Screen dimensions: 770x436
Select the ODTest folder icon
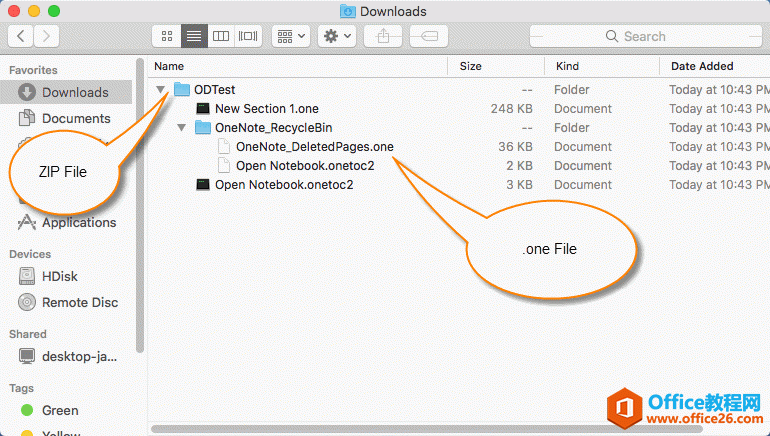[182, 89]
